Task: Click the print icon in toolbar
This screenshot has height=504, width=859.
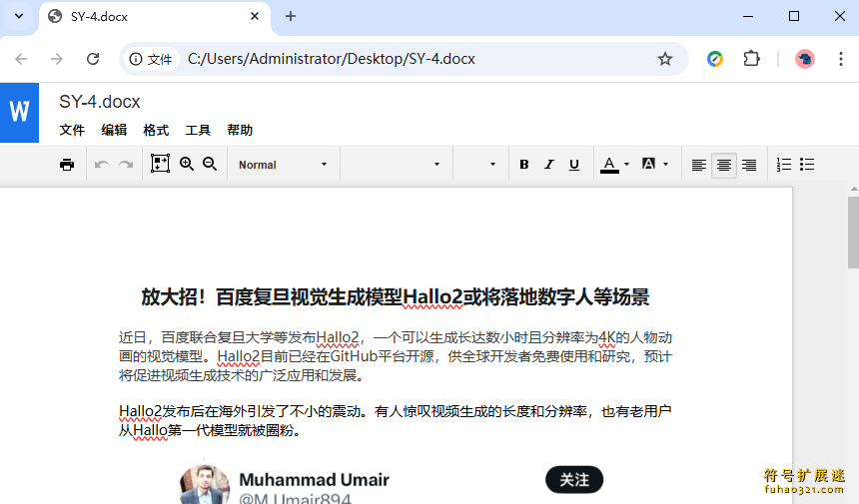Action: [67, 165]
